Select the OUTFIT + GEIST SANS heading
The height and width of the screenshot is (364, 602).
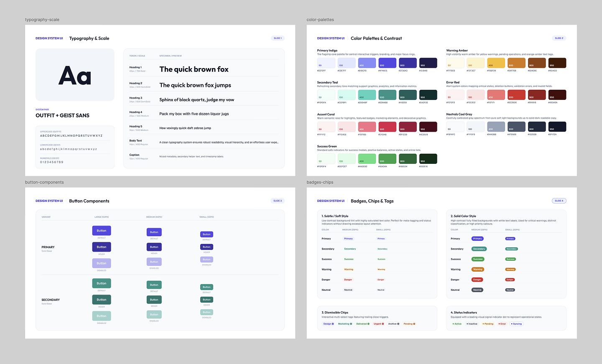click(x=63, y=115)
